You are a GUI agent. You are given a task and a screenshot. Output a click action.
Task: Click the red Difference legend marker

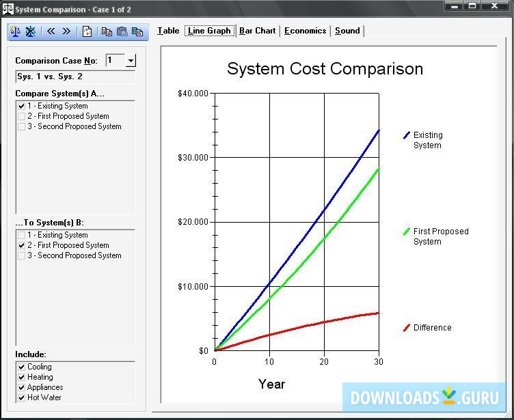(x=407, y=328)
